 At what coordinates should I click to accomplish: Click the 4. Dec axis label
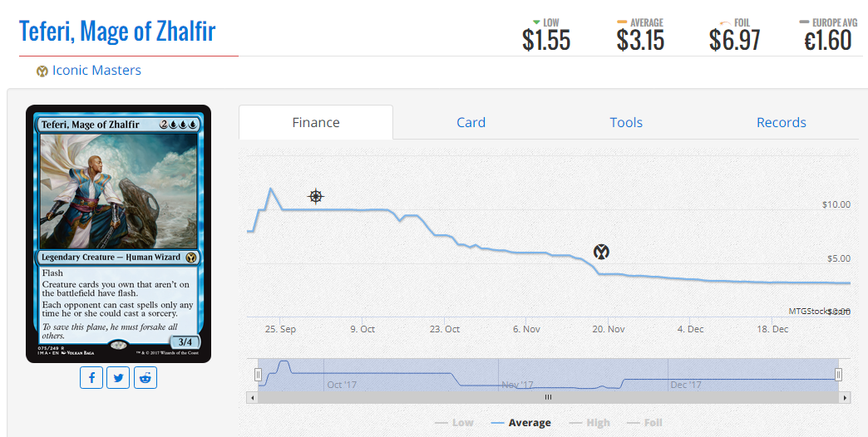pos(690,329)
